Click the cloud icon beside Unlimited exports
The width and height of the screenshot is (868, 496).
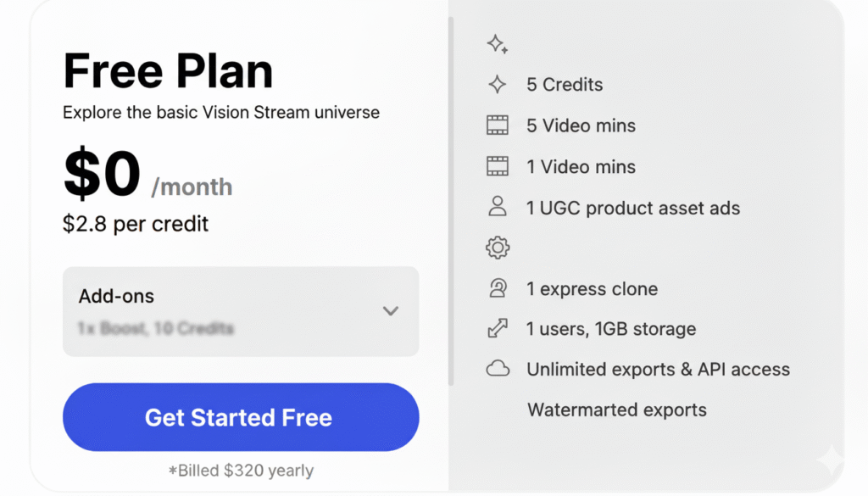[498, 369]
